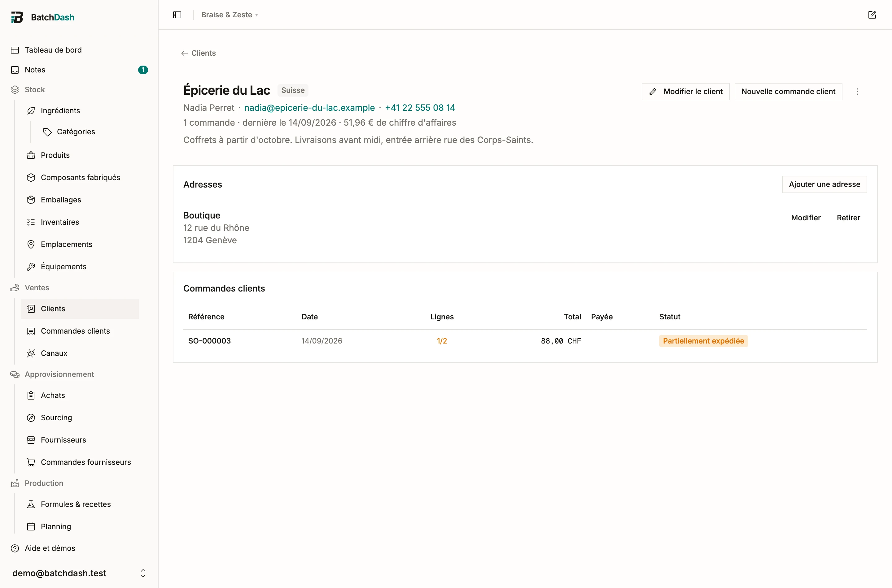
Task: Click the Payée column header
Action: click(602, 317)
